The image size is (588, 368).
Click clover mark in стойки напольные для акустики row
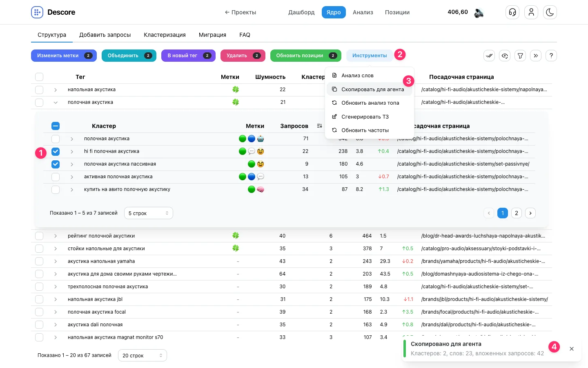pos(236,248)
